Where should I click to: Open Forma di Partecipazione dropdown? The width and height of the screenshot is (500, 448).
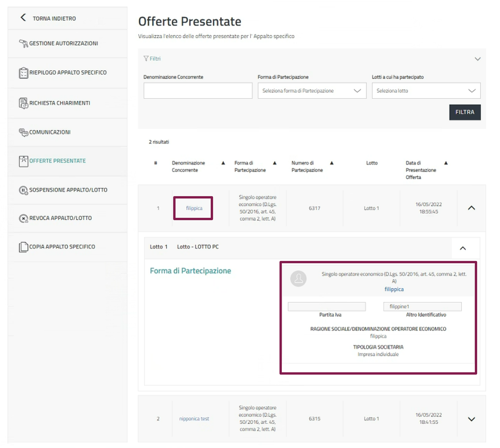pos(312,91)
